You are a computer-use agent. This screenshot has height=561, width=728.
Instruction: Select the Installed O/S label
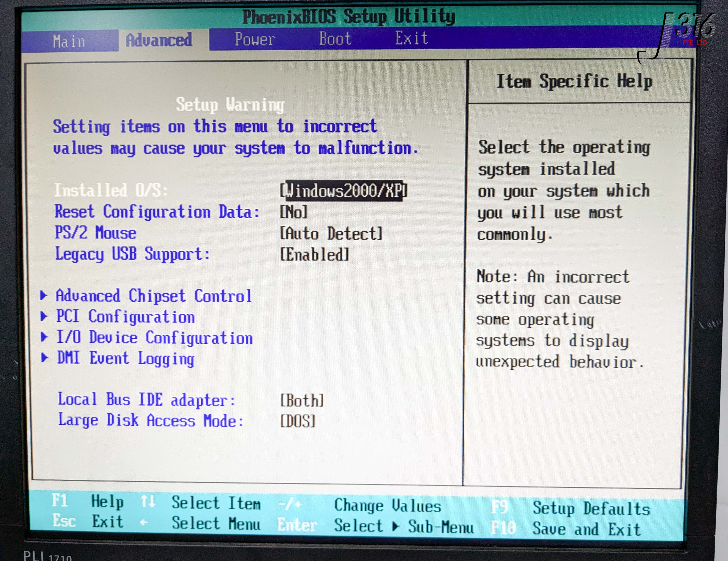pyautogui.click(x=111, y=190)
